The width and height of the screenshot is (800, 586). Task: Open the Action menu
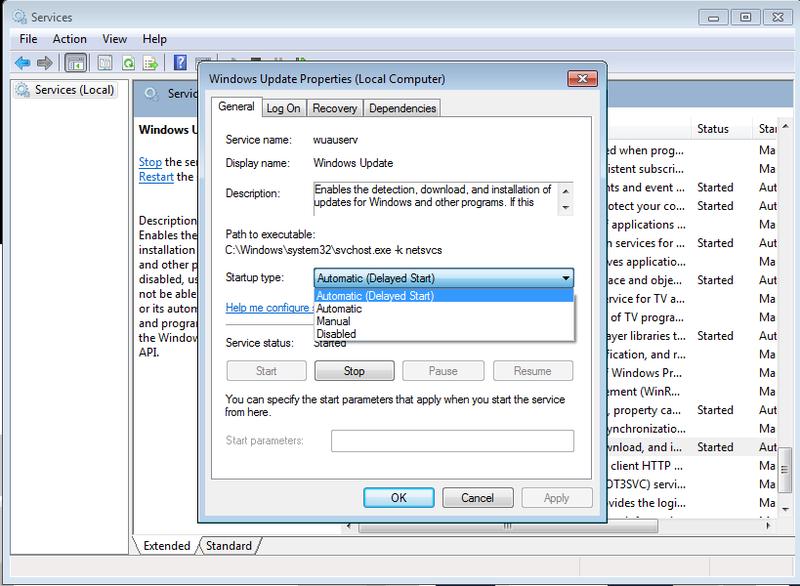tap(69, 39)
